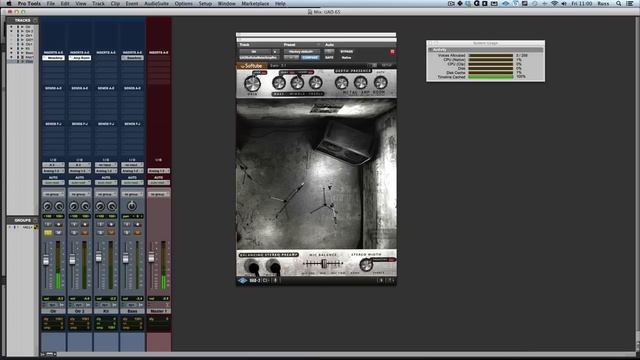
Task: Click the Gtr track right pan knob
Action: [x=59, y=207]
